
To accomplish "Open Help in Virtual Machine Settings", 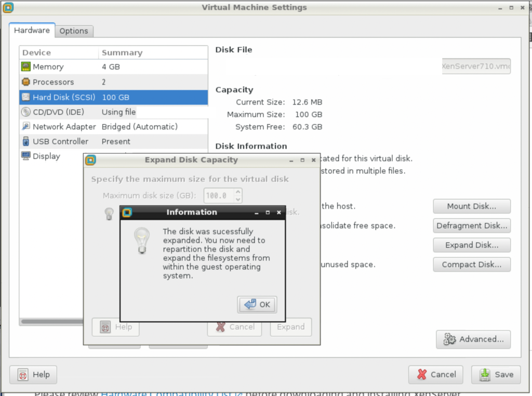I will click(33, 375).
